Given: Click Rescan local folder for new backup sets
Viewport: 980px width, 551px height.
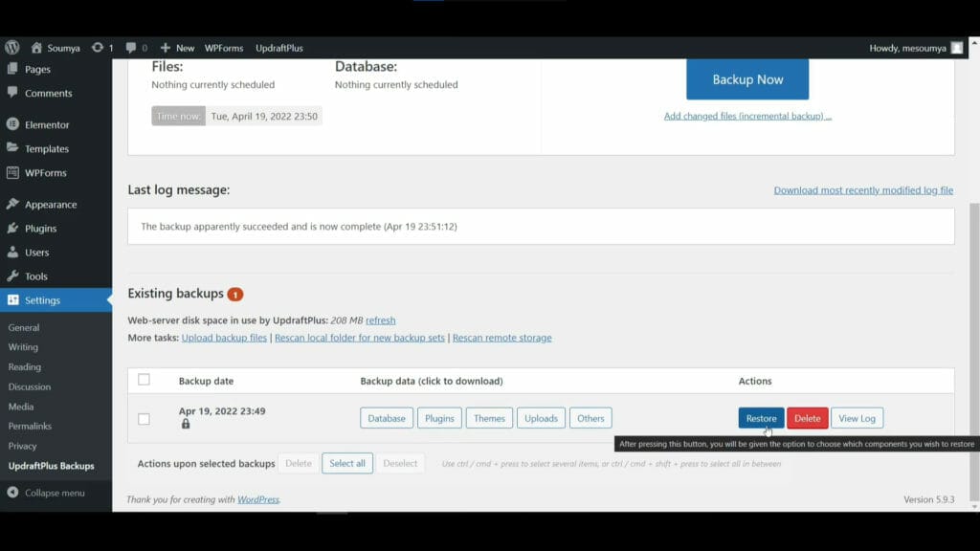Looking at the screenshot, I should 360,338.
